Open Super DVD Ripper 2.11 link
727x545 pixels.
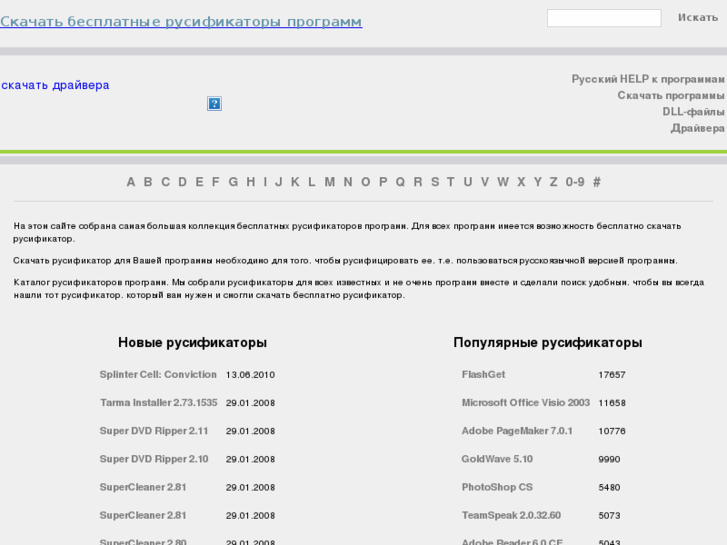point(154,431)
